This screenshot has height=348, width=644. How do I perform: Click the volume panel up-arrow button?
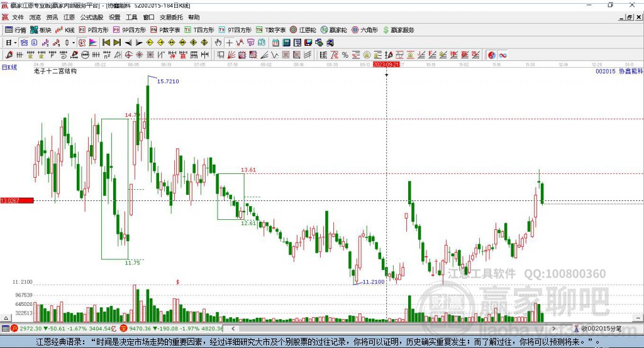point(6,318)
